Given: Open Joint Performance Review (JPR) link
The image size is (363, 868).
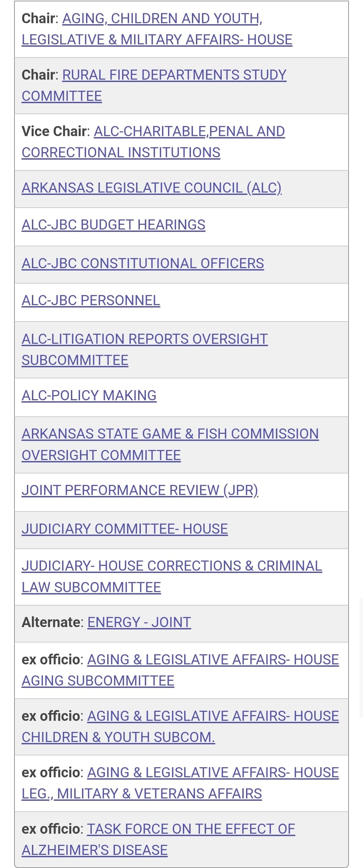Looking at the screenshot, I should 140,490.
